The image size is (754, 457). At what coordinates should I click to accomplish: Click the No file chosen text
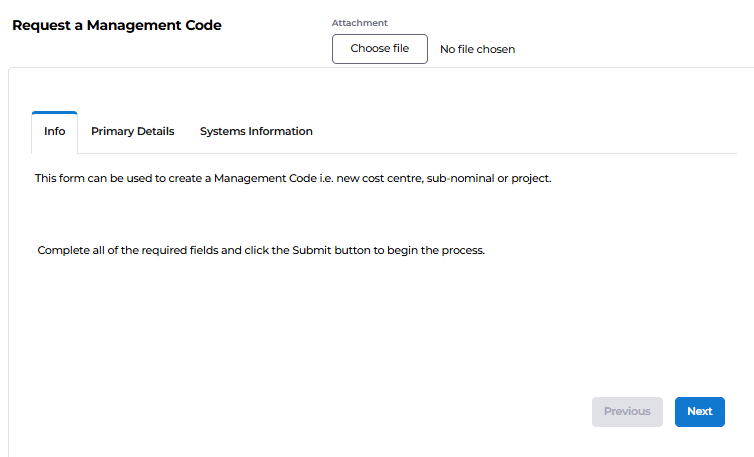(478, 49)
